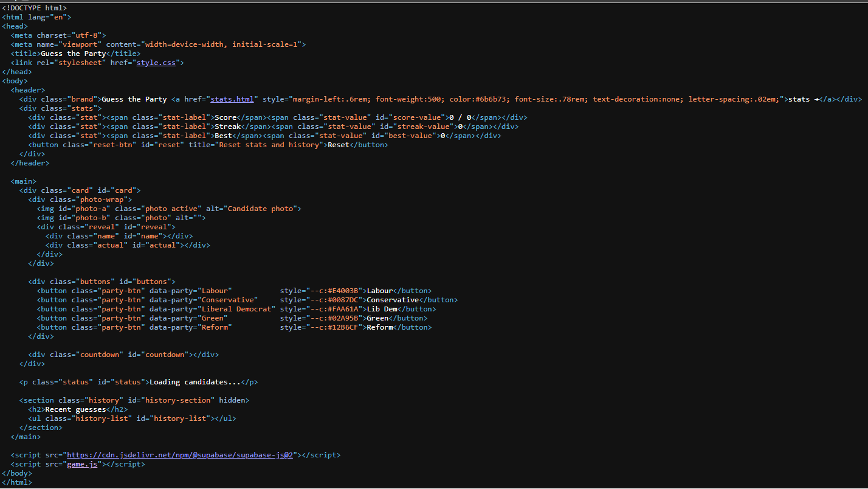Click the #E4003B Labour color value

(x=343, y=291)
